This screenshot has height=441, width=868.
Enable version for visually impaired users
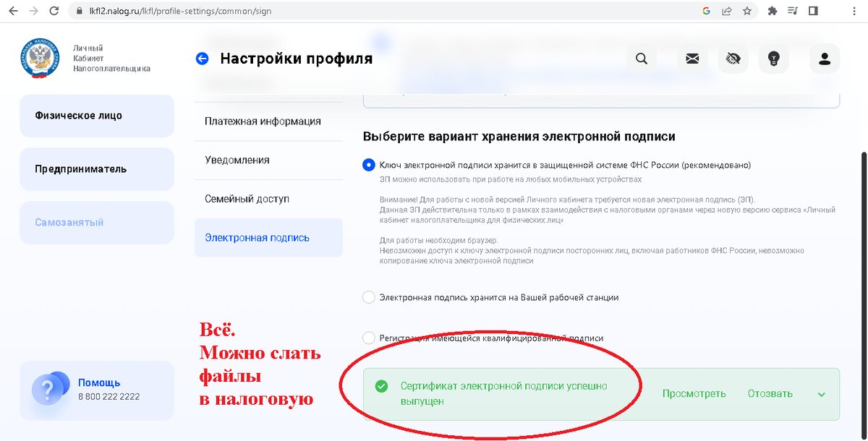pyautogui.click(x=733, y=59)
